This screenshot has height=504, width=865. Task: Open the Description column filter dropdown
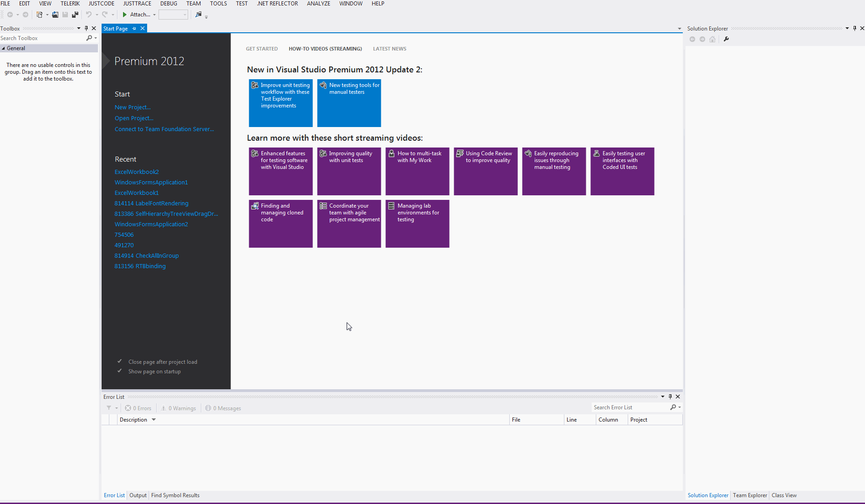pyautogui.click(x=154, y=420)
